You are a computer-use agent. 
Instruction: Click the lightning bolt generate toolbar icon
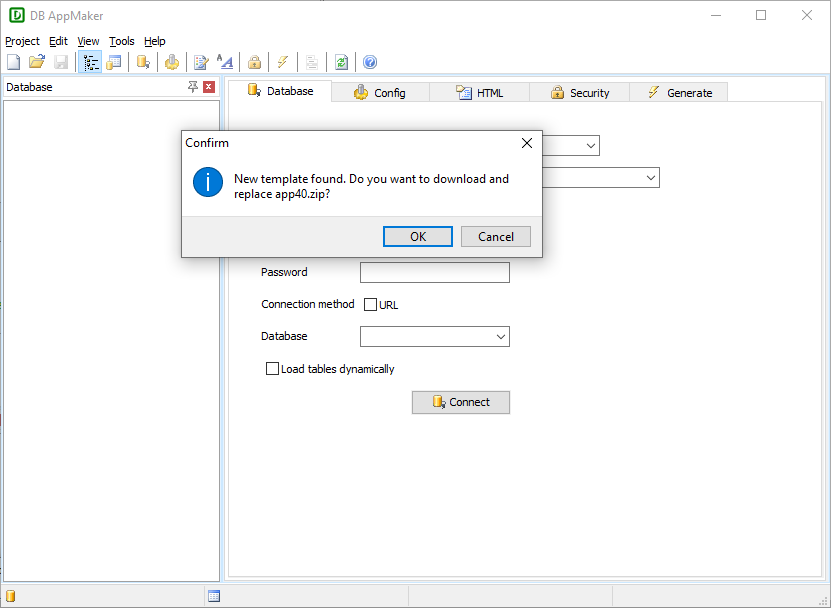[283, 62]
